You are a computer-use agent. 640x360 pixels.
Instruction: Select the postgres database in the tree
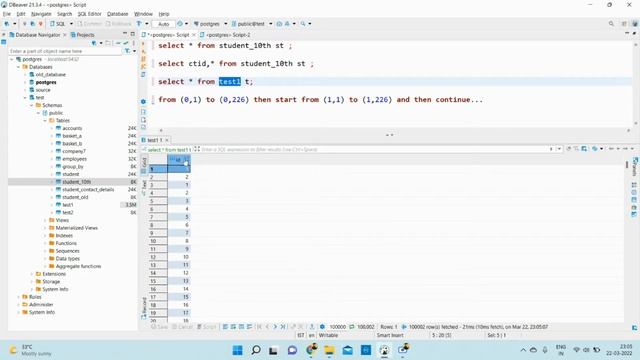pyautogui.click(x=46, y=82)
